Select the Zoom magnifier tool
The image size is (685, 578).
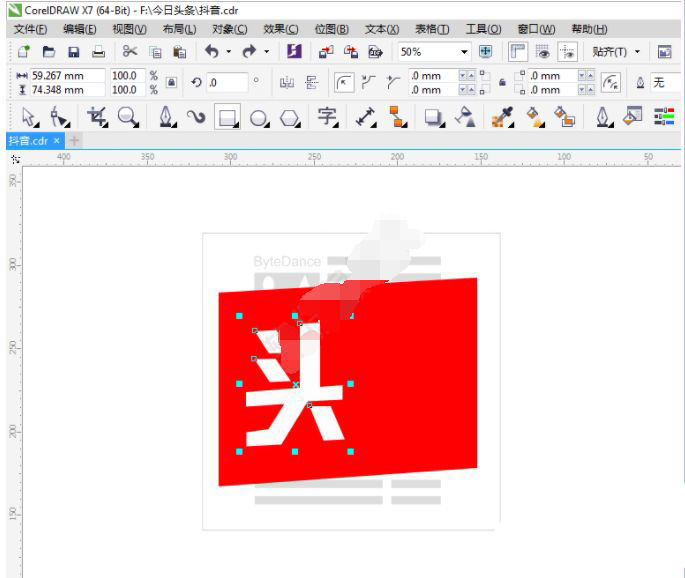[x=127, y=118]
